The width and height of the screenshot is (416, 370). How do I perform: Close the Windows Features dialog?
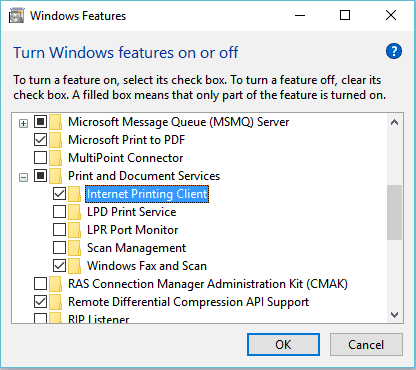point(391,15)
